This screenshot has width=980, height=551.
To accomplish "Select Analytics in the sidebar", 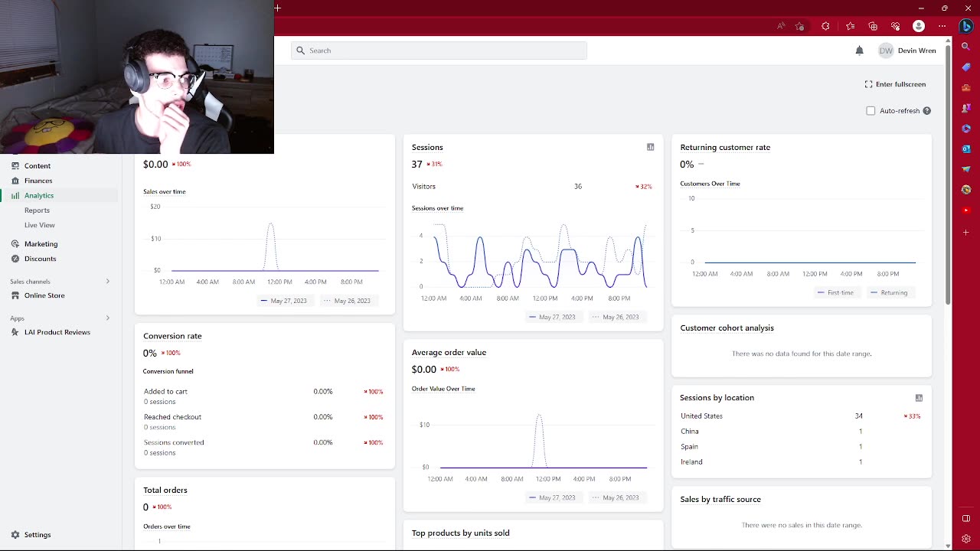I will 59,195.
